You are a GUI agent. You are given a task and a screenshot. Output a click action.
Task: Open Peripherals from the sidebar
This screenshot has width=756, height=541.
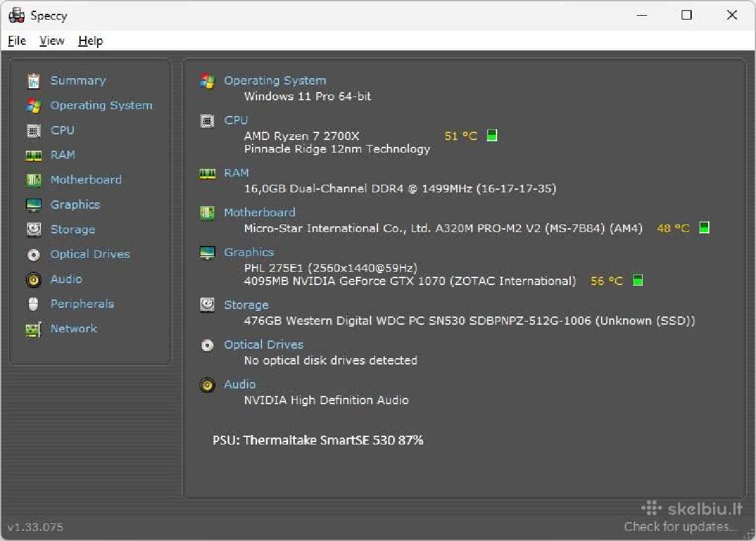point(82,304)
